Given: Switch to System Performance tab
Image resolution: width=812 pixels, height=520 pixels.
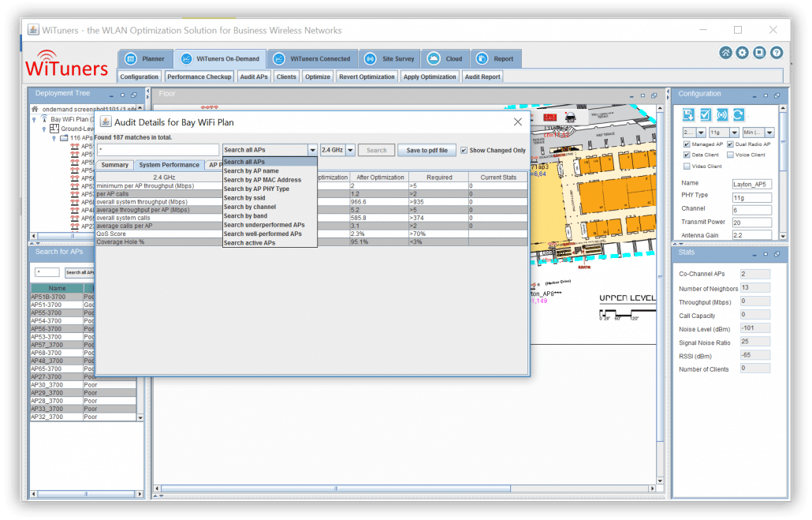Looking at the screenshot, I should (169, 165).
